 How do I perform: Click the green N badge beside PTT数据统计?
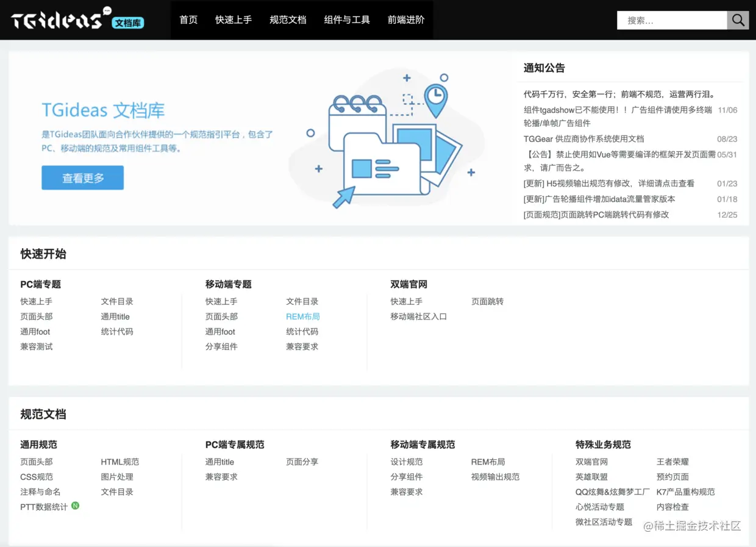76,506
